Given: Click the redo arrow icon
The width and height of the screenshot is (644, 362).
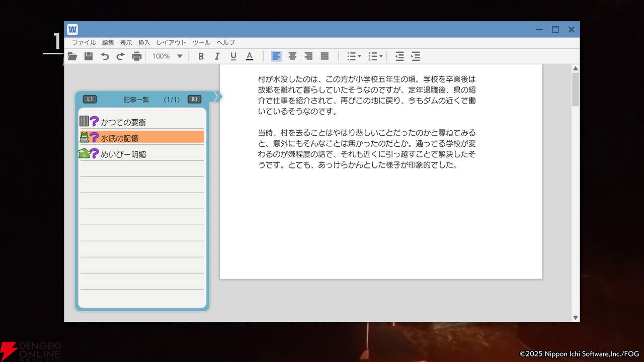Looking at the screenshot, I should (120, 56).
